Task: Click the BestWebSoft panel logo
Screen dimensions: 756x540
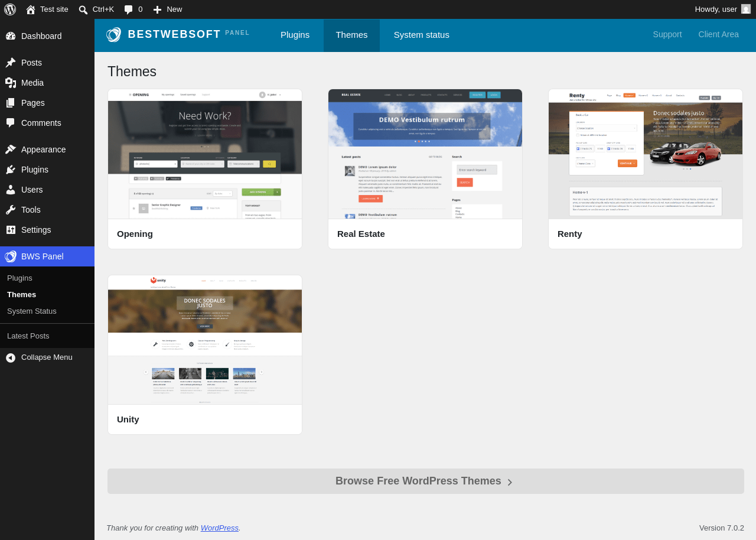Action: click(178, 35)
